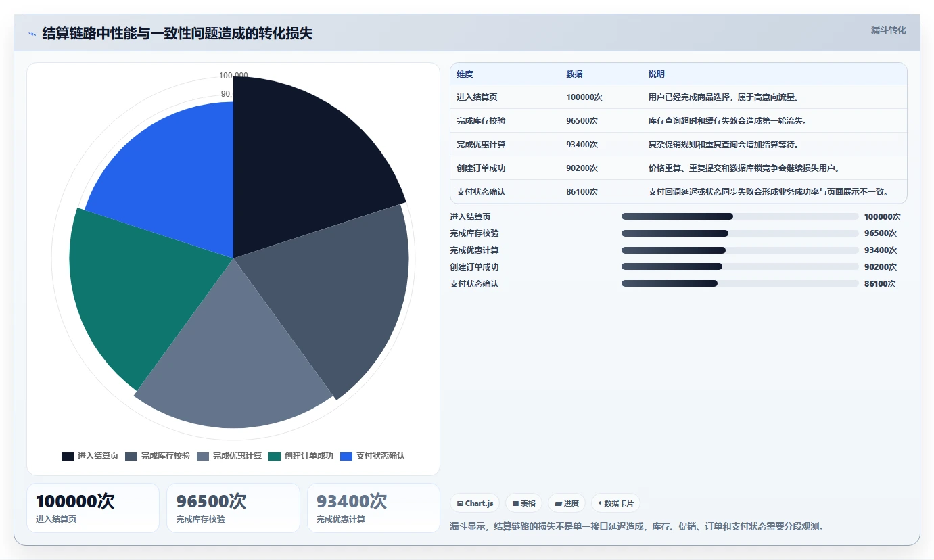Screen dimensions: 934x560
Task: Click the description starting 库存查询超时
Action: click(x=728, y=121)
